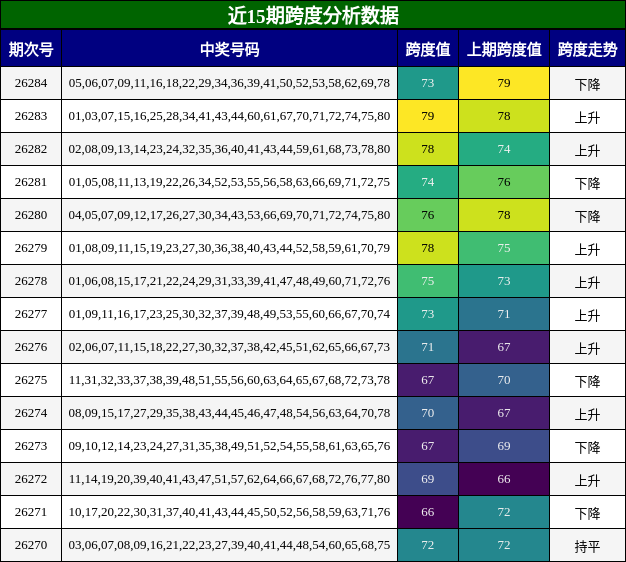Click 上升 trend in row 26283
The image size is (626, 562).
coord(587,117)
